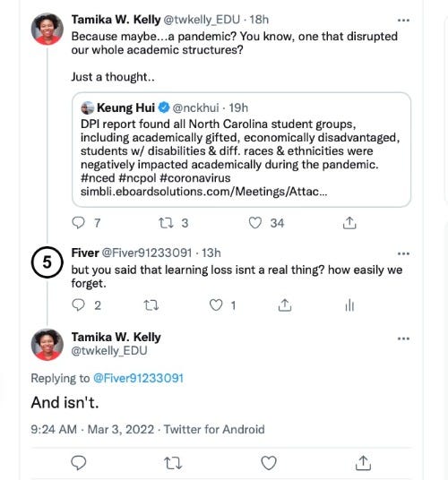Open the simbli.eboardsolutions.com link

pos(203,192)
